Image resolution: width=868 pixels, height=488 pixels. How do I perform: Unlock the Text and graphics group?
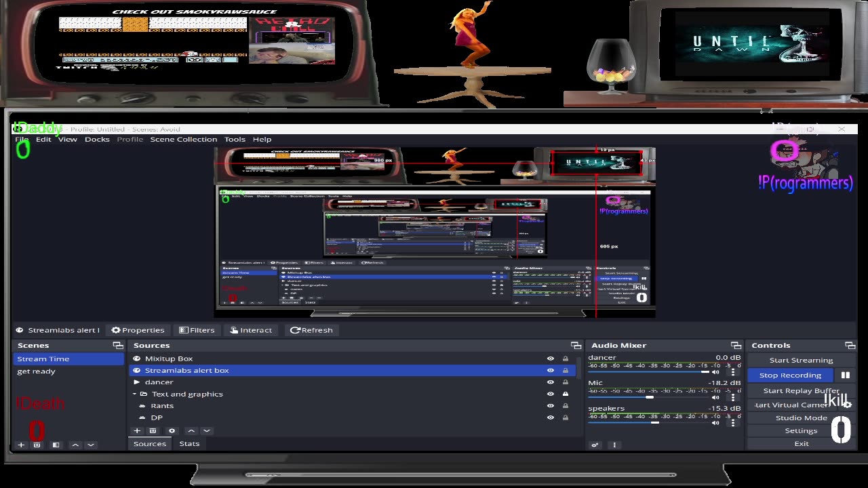tap(566, 394)
